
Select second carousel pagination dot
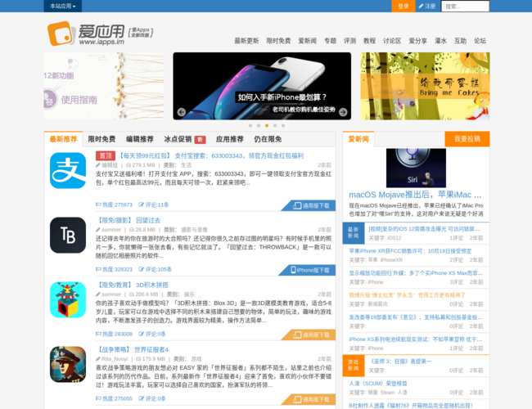259,125
